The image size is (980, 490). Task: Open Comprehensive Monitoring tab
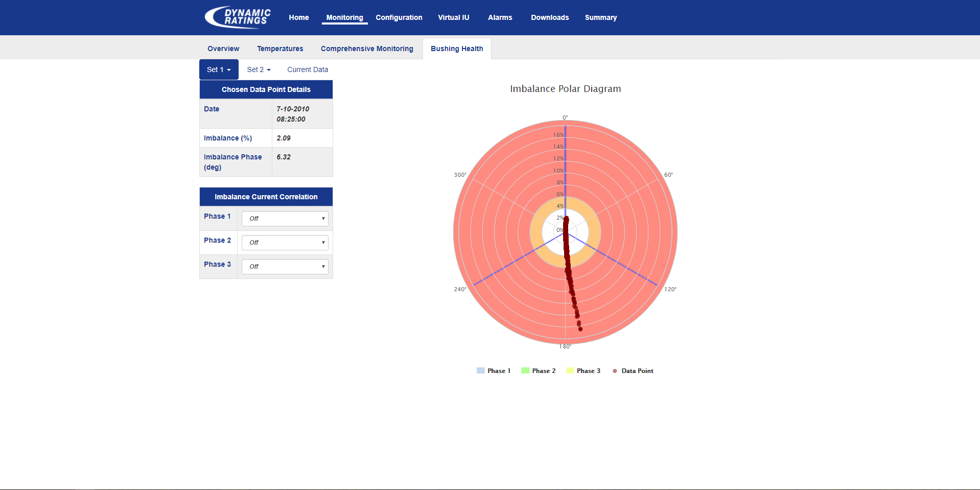click(x=367, y=49)
